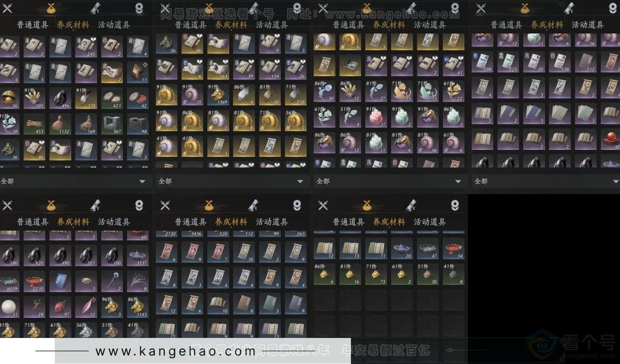The image size is (620, 364).
Task: Select the gourd item with count 1132
Action: 60,124
